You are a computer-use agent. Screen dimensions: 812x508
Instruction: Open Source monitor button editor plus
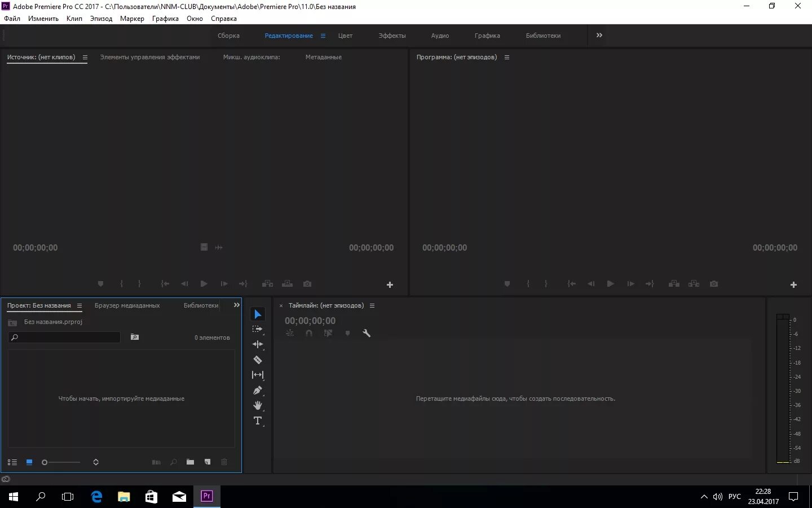(x=390, y=285)
